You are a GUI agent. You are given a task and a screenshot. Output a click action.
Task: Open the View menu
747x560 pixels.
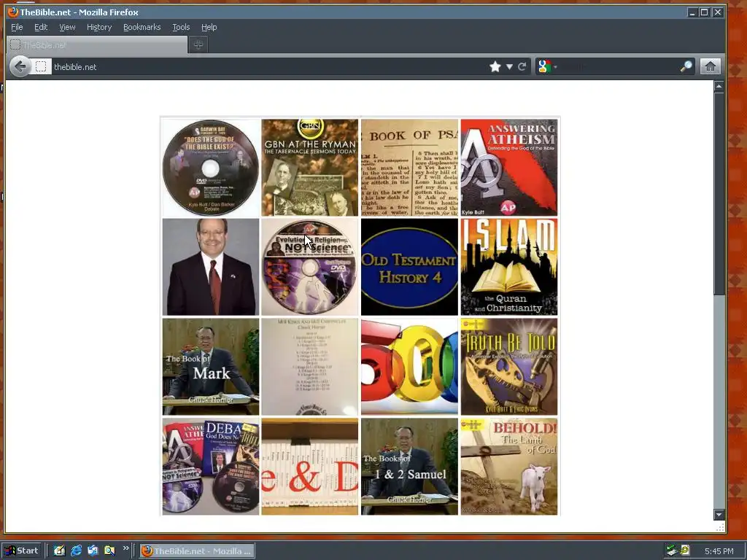(67, 27)
